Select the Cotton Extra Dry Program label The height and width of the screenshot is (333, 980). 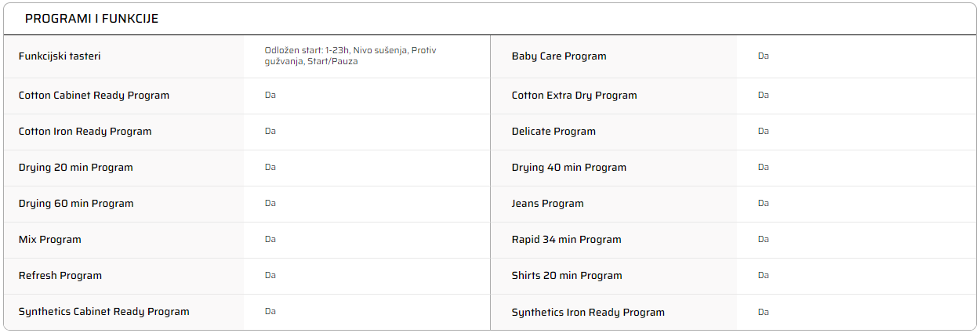click(x=575, y=96)
